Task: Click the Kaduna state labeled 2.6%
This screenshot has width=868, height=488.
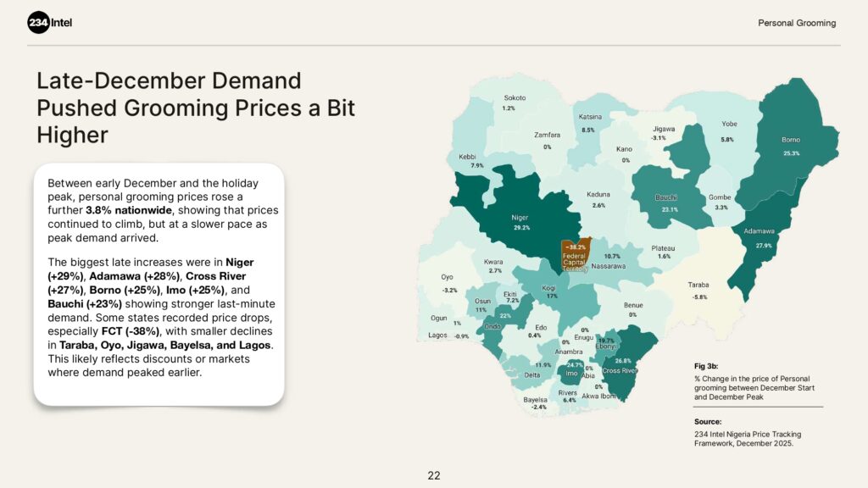Action: click(x=598, y=199)
